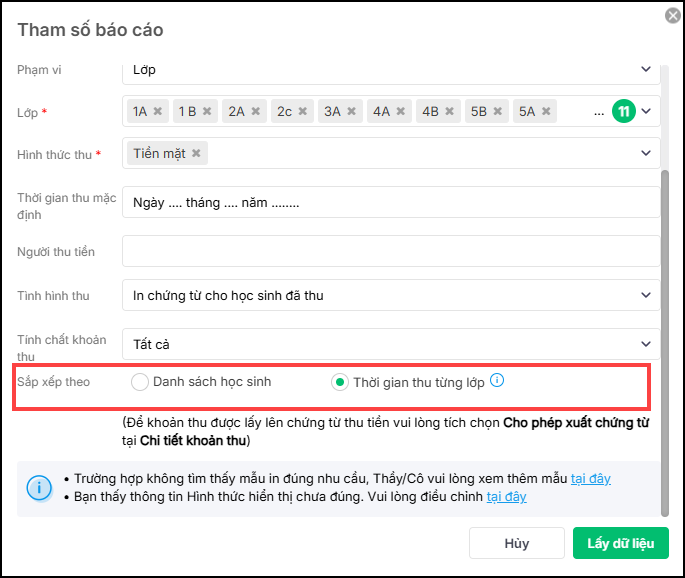Close the Tham số báo cáo dialog

click(673, 15)
